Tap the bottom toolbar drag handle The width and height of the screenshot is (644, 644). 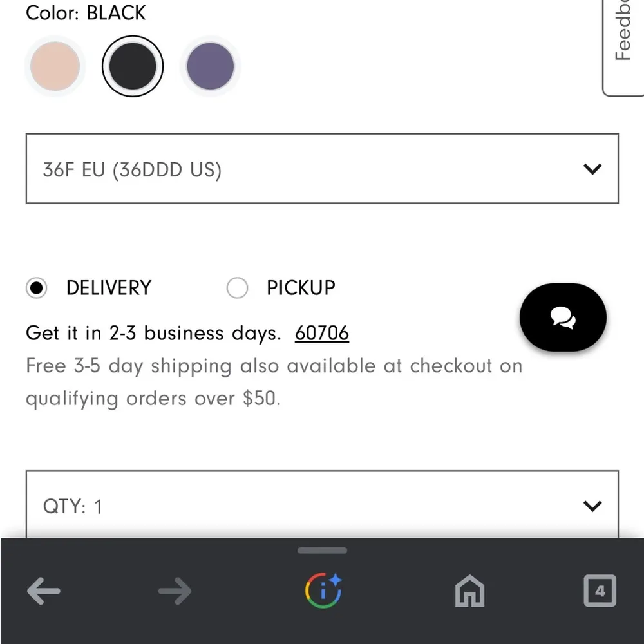322,551
